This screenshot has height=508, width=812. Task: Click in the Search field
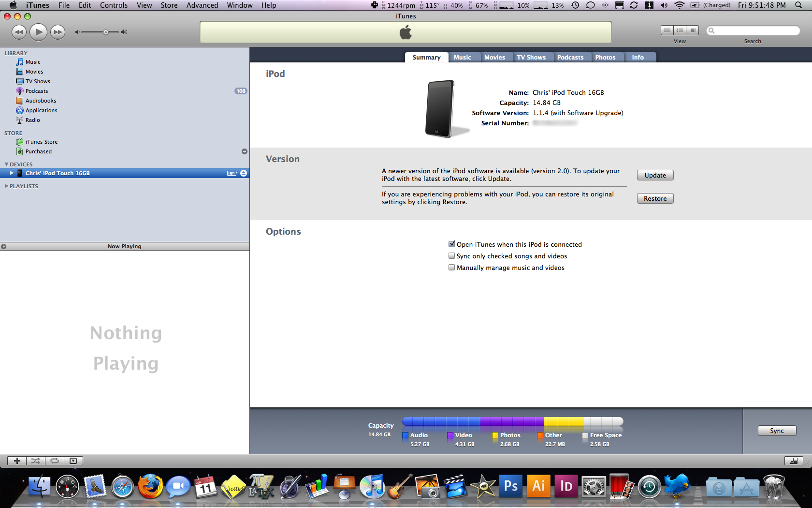[x=753, y=30]
